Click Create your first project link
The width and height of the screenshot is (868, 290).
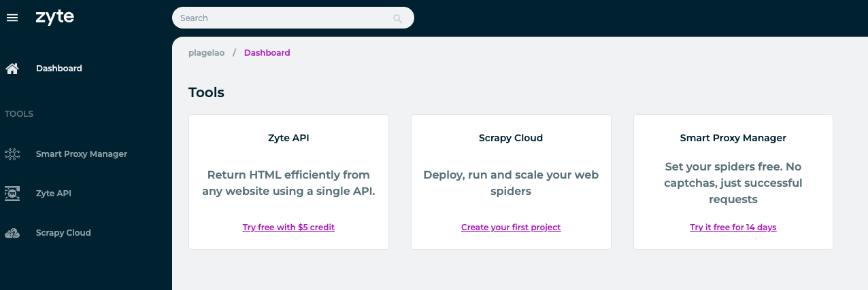[511, 228]
